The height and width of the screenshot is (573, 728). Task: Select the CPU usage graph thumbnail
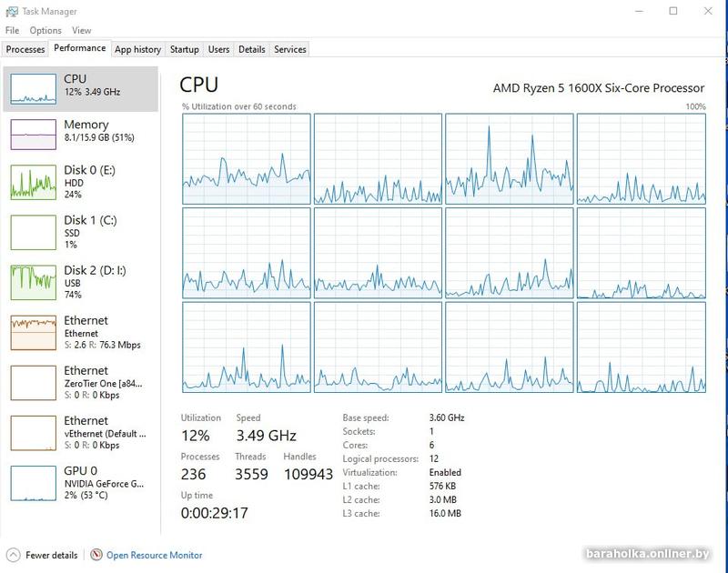[33, 87]
